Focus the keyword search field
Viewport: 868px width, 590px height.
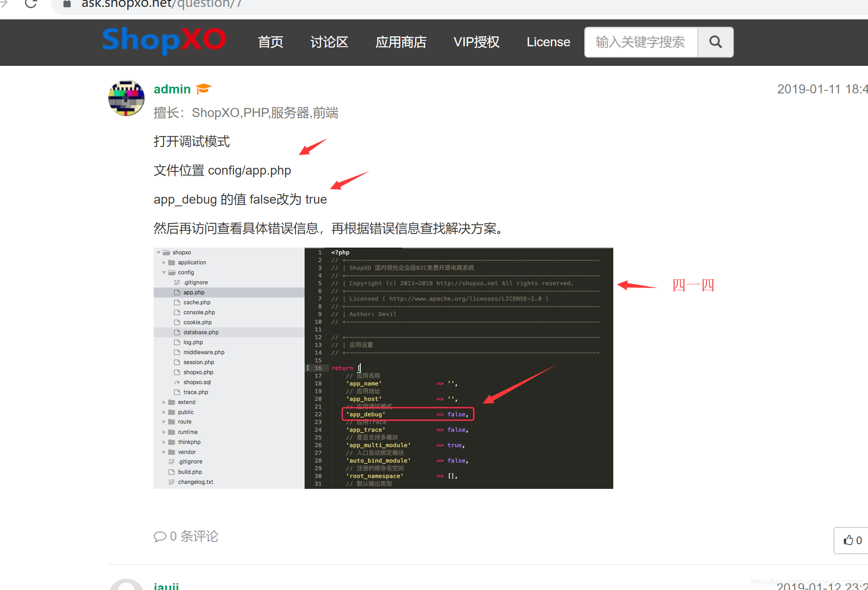(641, 42)
